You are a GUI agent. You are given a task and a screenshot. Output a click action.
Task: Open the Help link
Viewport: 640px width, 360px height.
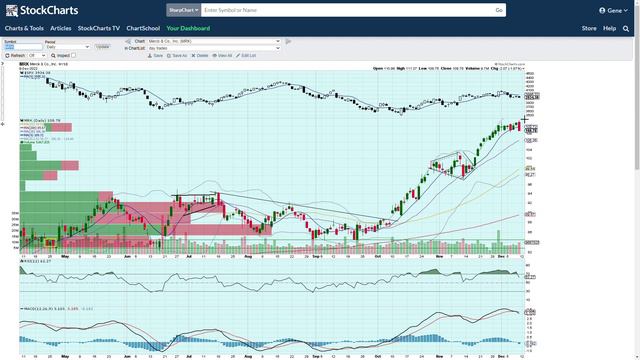(x=609, y=29)
